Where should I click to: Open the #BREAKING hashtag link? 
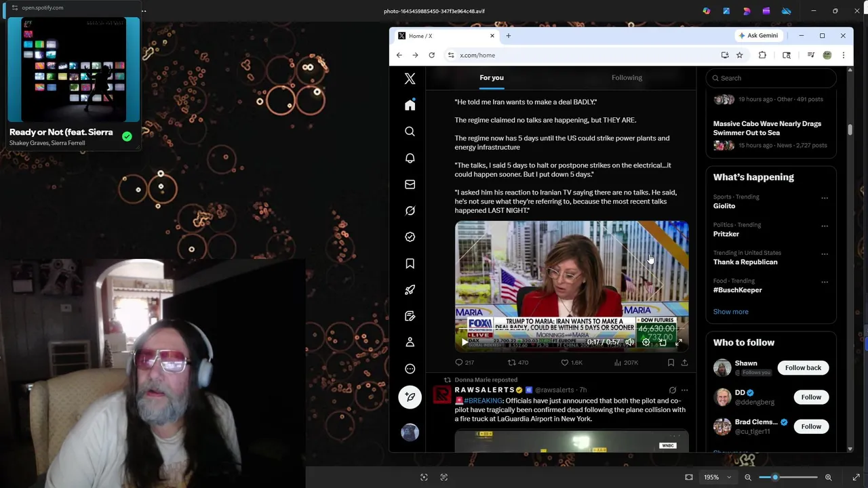[x=483, y=401]
